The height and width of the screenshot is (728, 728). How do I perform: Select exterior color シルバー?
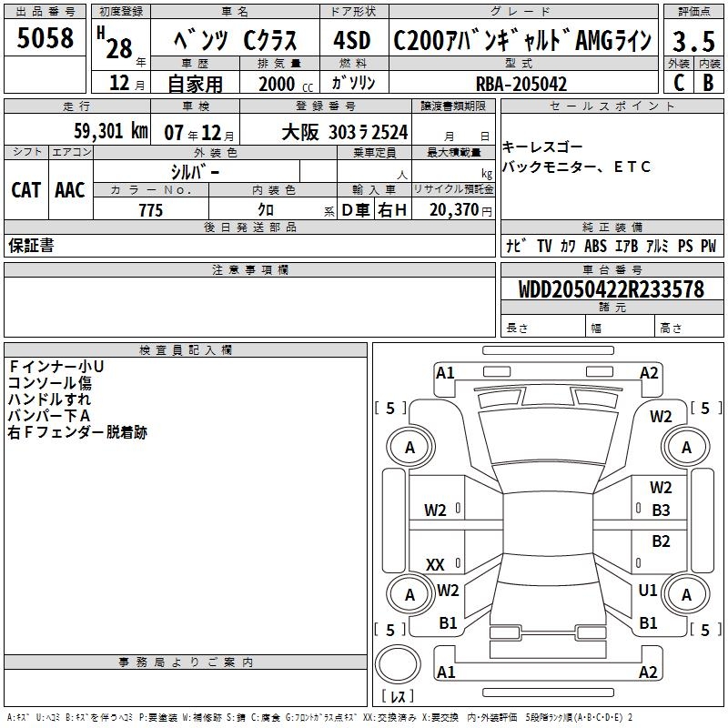tap(195, 172)
